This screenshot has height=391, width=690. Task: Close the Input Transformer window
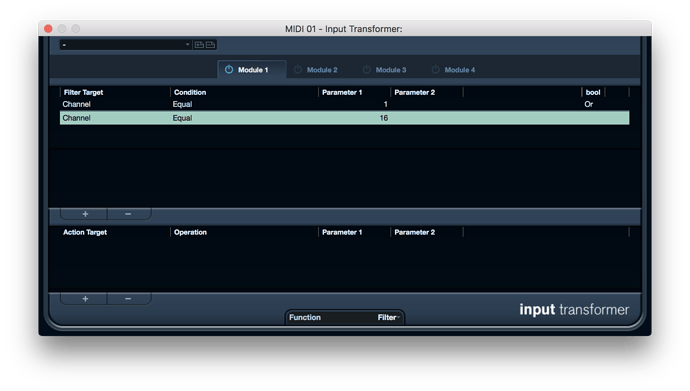click(x=48, y=29)
